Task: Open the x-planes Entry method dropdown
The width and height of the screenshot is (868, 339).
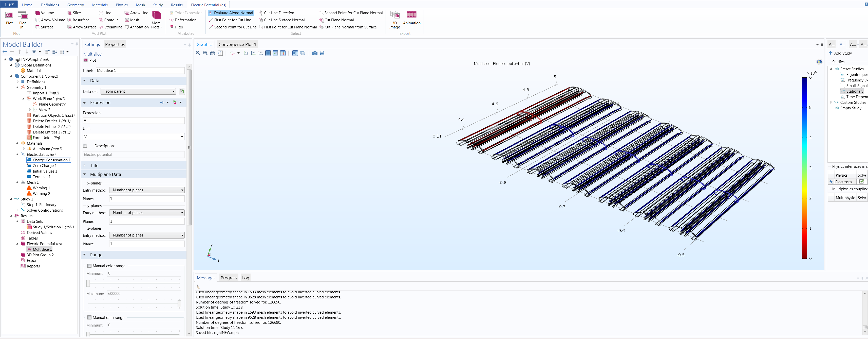Action: [147, 190]
